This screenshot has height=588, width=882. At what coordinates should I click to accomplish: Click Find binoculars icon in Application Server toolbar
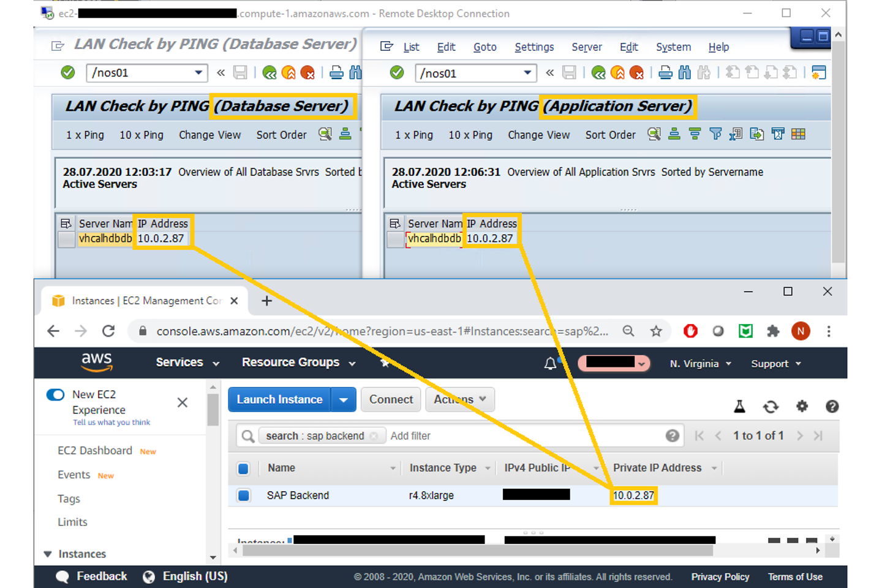tap(685, 73)
